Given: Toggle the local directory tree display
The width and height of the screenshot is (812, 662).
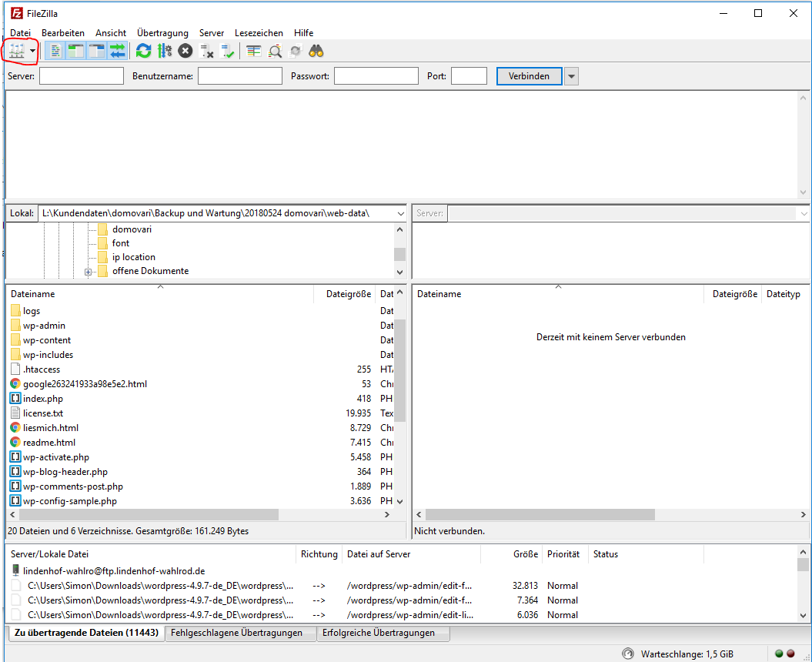Looking at the screenshot, I should coord(75,51).
